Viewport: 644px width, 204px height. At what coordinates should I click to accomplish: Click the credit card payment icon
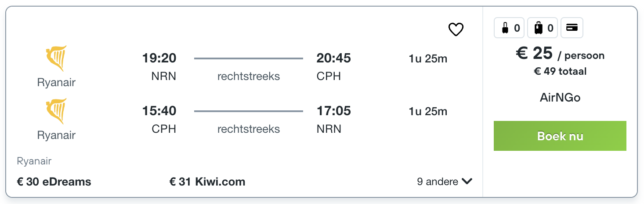coord(572,28)
